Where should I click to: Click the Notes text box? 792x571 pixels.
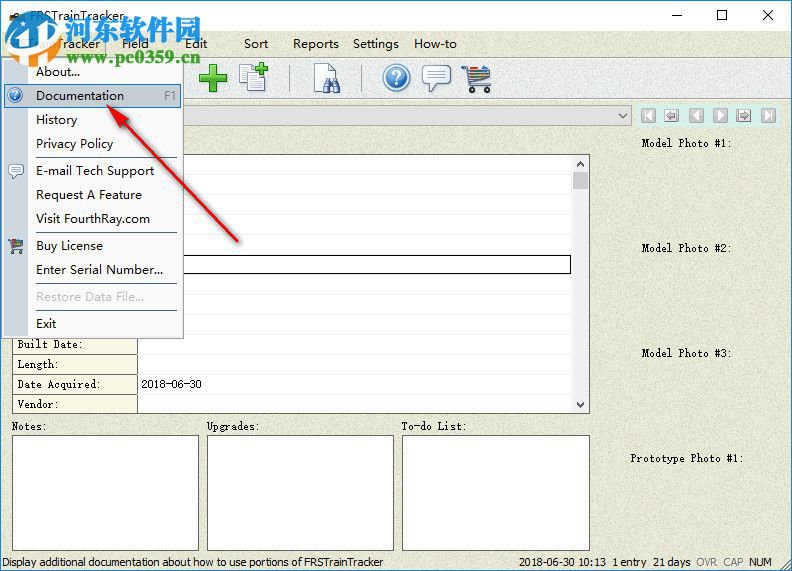tap(105, 493)
